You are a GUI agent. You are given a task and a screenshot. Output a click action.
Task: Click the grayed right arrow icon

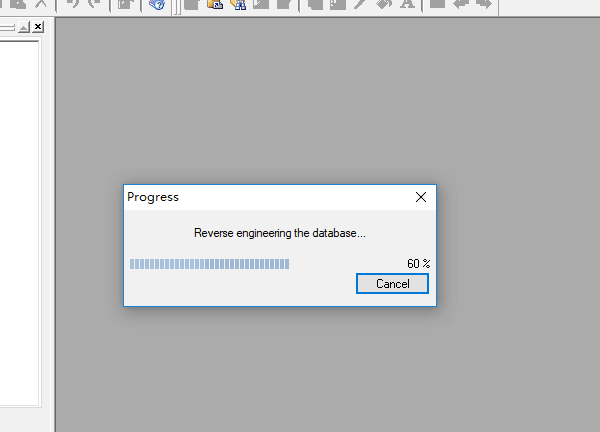(x=484, y=4)
